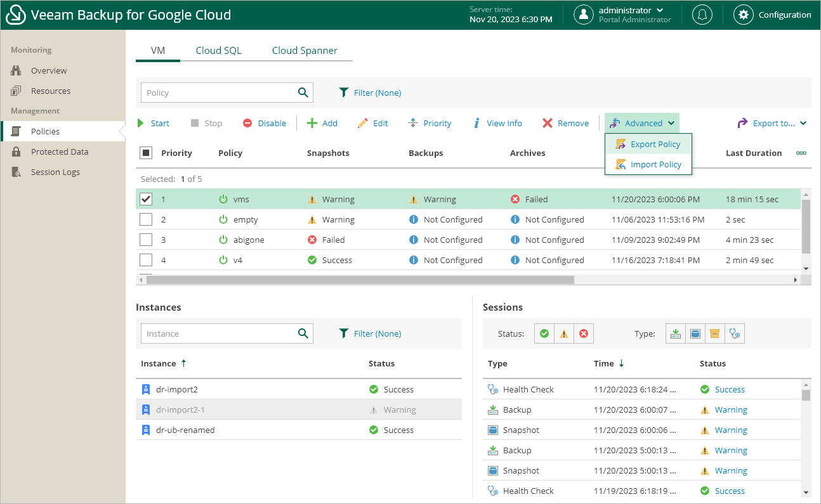The height and width of the screenshot is (504, 821).
Task: Open the Warning link for the latest Backup session
Action: pos(731,410)
